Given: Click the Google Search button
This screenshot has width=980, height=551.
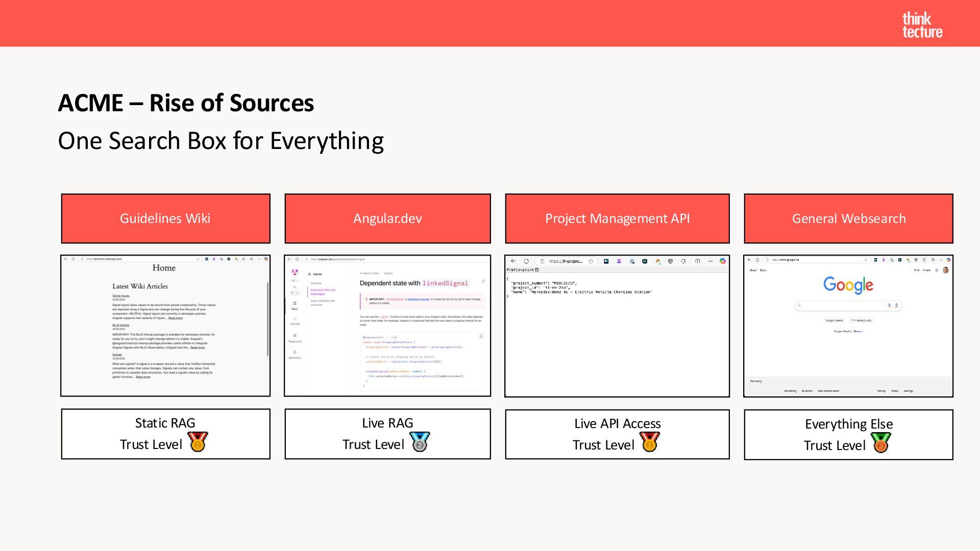Looking at the screenshot, I should tap(834, 320).
